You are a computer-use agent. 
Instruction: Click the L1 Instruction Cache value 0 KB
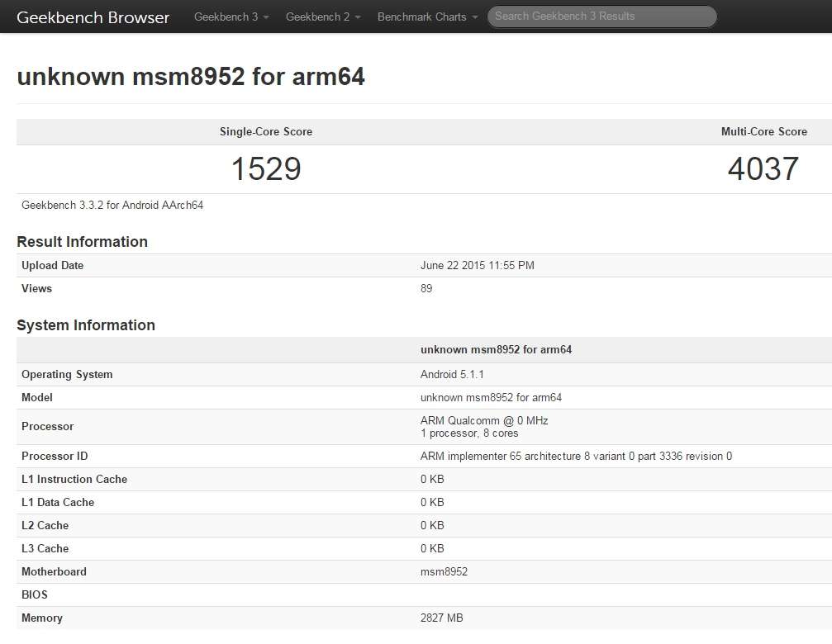pyautogui.click(x=432, y=479)
